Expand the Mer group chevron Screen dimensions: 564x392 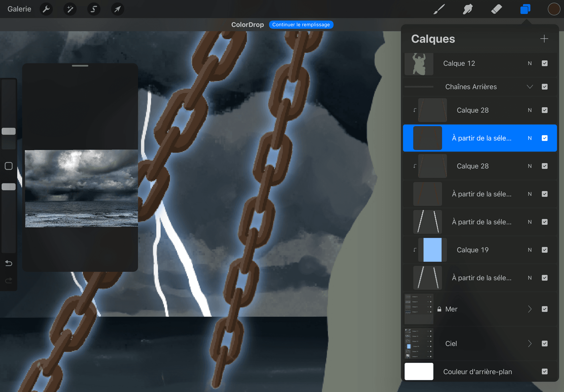pyautogui.click(x=530, y=309)
